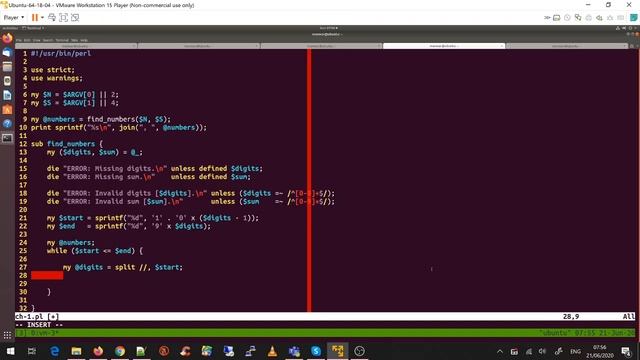This screenshot has height=360, width=640.
Task: Expand the power options arrow beside pause
Action: [42, 18]
